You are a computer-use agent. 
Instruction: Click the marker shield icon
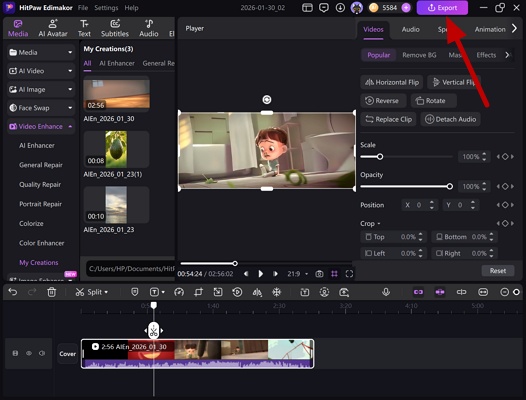click(135, 292)
